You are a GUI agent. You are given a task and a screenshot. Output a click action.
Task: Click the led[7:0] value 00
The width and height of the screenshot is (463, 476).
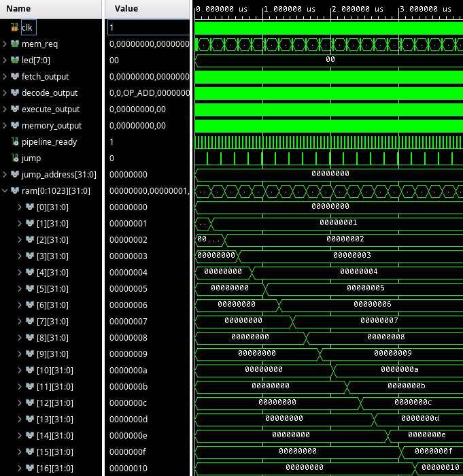pyautogui.click(x=114, y=61)
